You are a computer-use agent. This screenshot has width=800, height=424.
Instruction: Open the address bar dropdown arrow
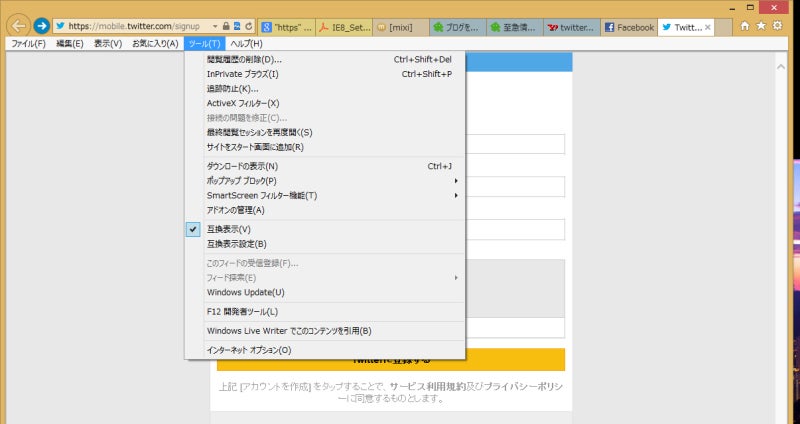(215, 26)
